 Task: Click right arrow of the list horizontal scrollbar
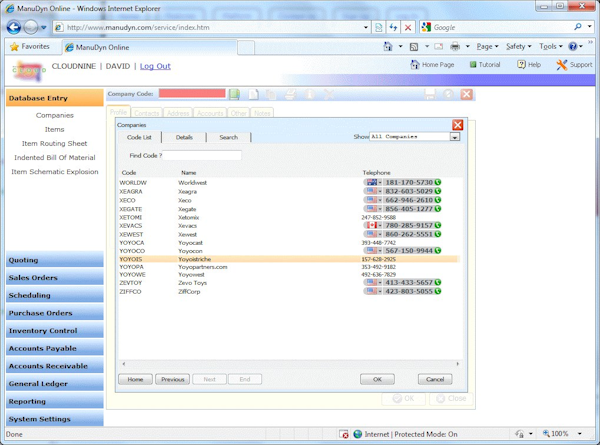point(458,364)
